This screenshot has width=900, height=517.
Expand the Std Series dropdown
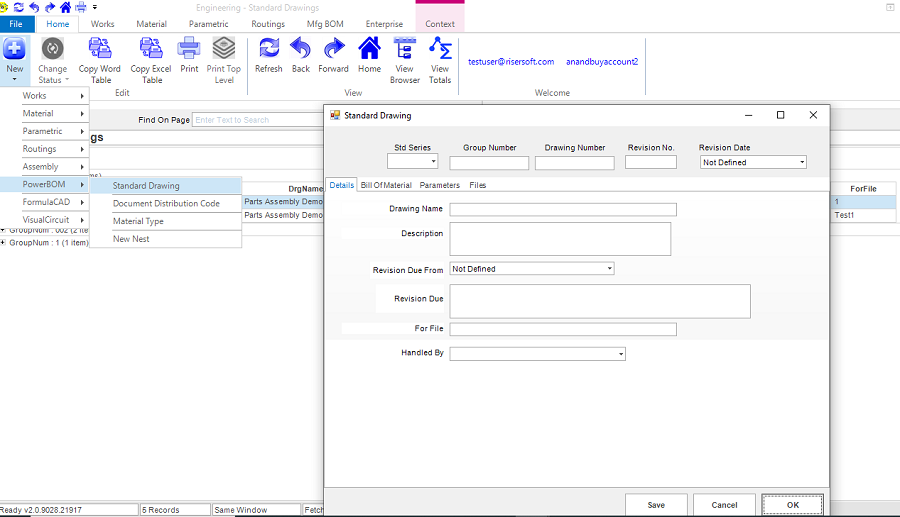point(433,162)
